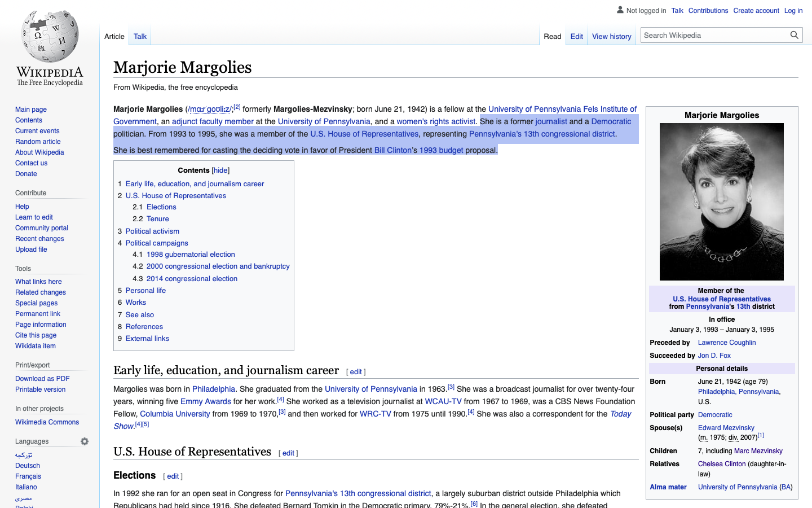Open the View history tab
Image resolution: width=812 pixels, height=508 pixels.
[612, 37]
